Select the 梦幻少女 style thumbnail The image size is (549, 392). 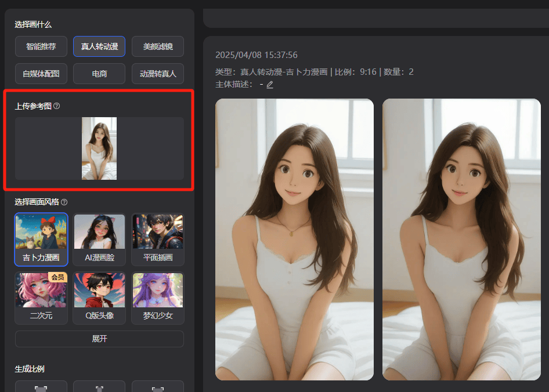(157, 297)
